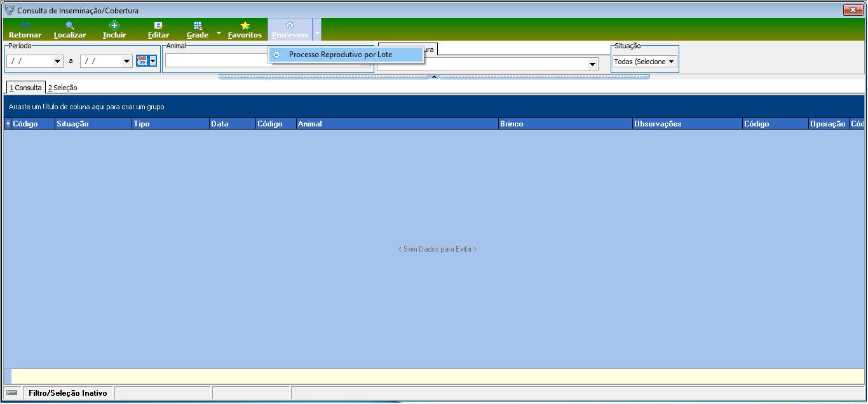
Task: Collapse the filter panel with chevron
Action: [x=434, y=77]
